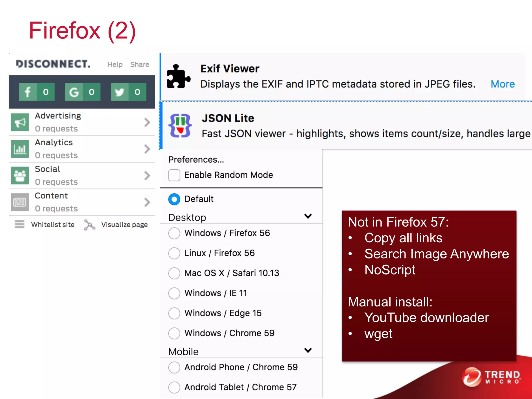Pick Windows / Chrome 59 user agent

[174, 333]
